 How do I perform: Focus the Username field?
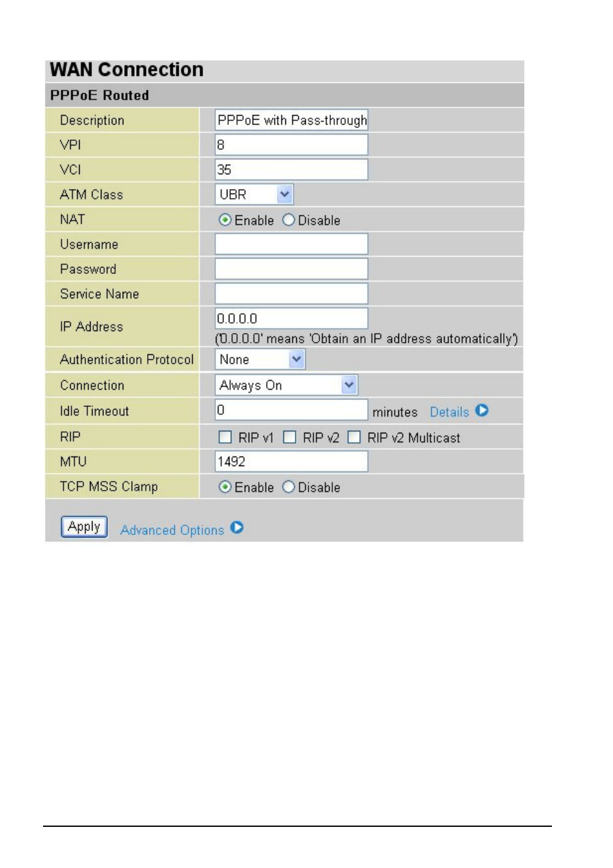(292, 244)
